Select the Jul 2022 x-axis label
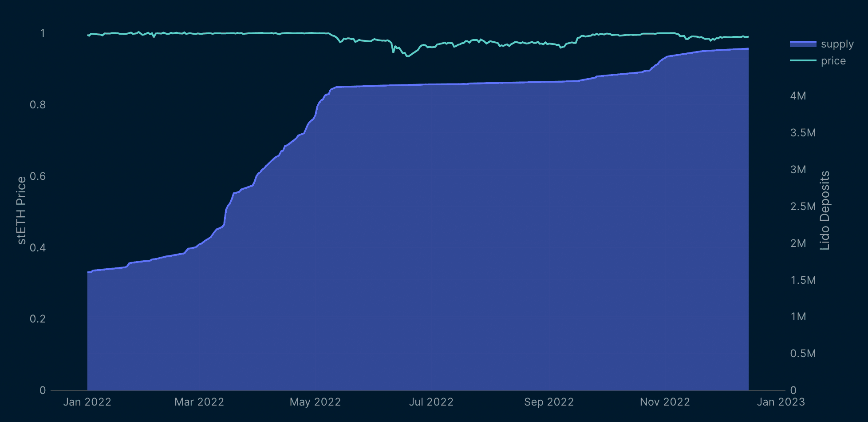 (431, 402)
